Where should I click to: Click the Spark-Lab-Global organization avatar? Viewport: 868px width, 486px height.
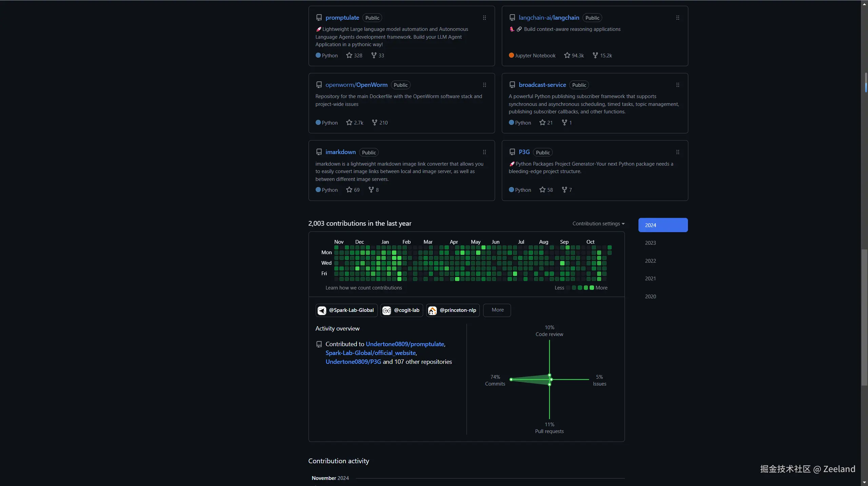pos(322,310)
